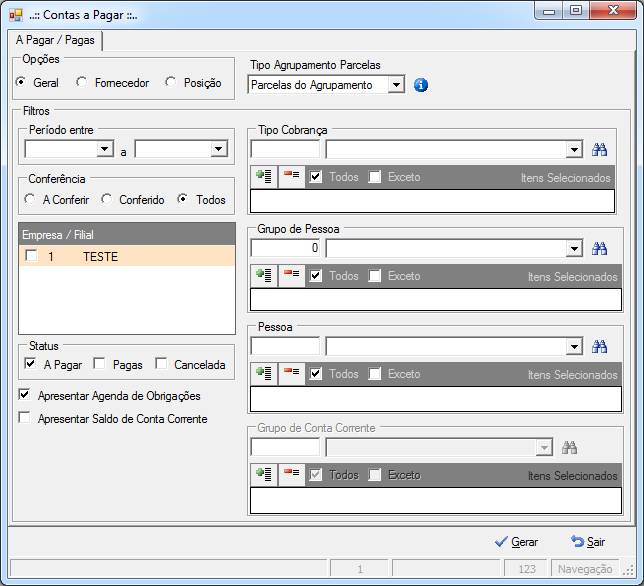The image size is (644, 586).
Task: Open Pessoa binoculars search
Action: click(599, 347)
